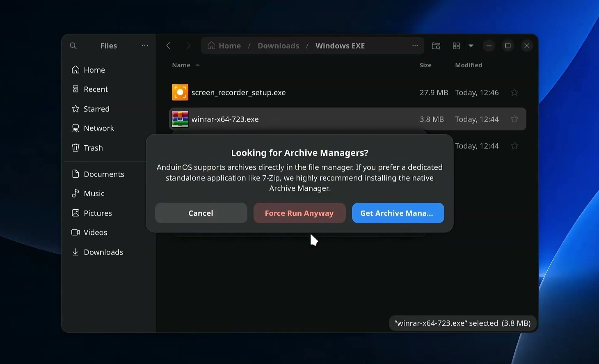The width and height of the screenshot is (599, 364).
Task: Open Music in the sidebar
Action: (108, 193)
